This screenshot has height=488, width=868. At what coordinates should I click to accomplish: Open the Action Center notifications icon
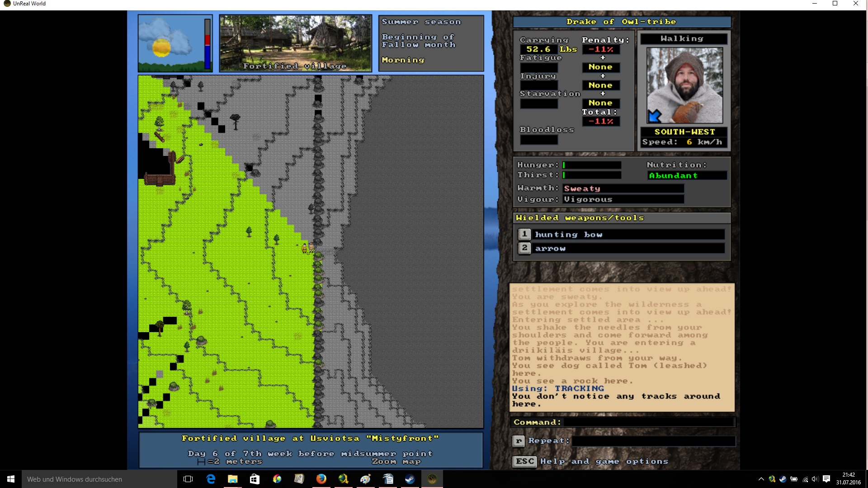(826, 479)
